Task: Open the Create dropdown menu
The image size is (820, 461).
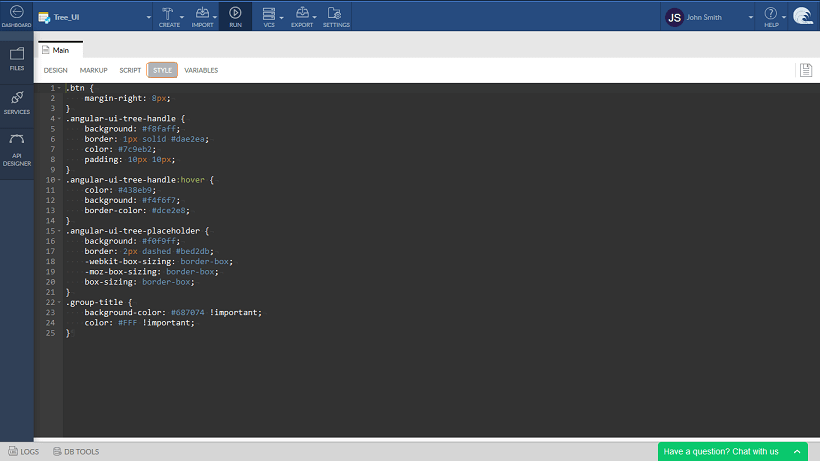Action: coord(169,15)
